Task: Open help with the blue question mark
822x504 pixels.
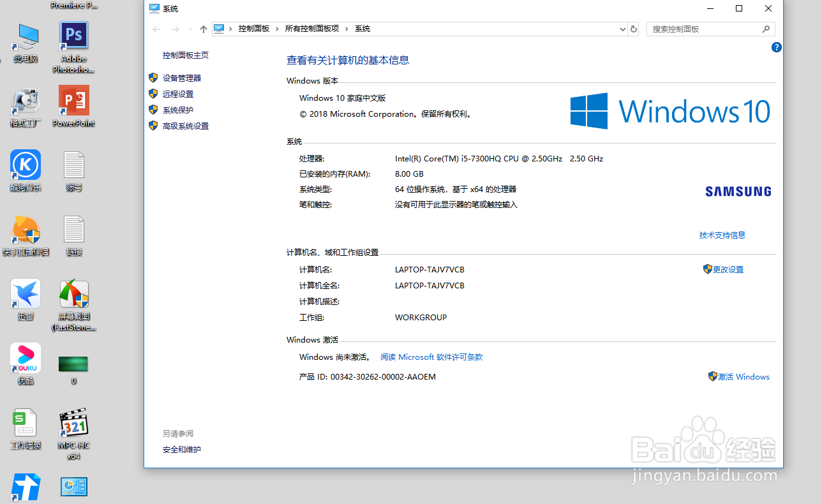Action: (777, 47)
